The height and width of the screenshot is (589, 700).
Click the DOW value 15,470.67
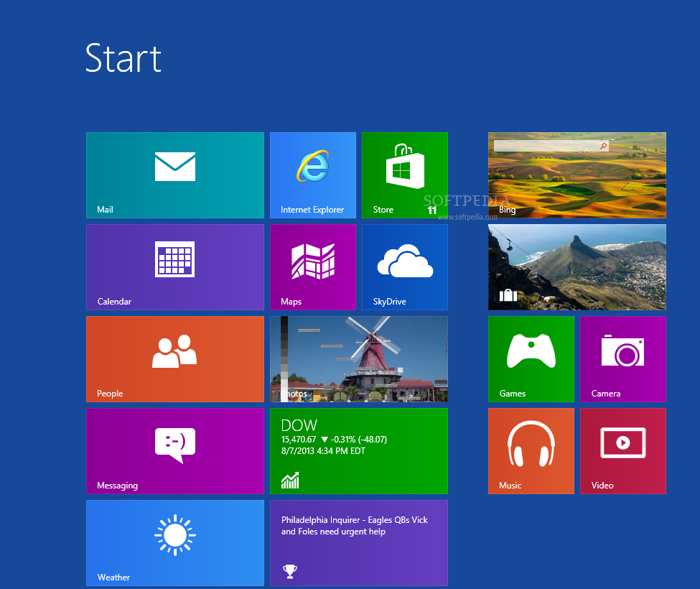pos(299,440)
